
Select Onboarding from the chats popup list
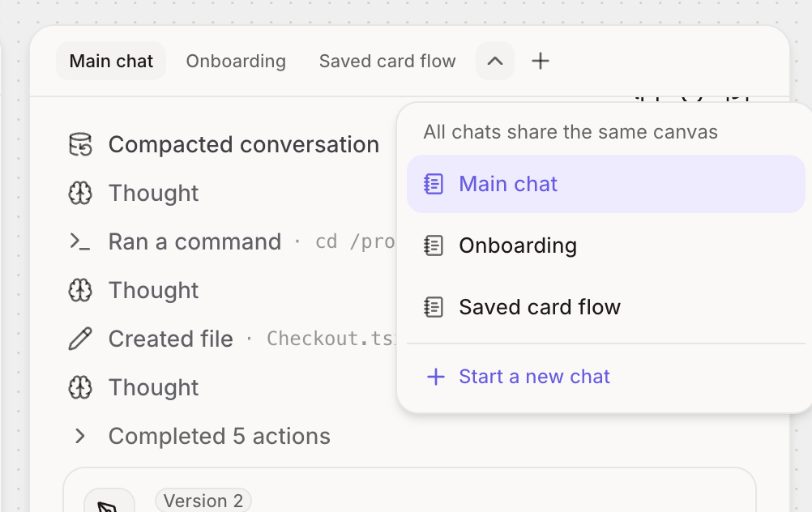point(606,245)
